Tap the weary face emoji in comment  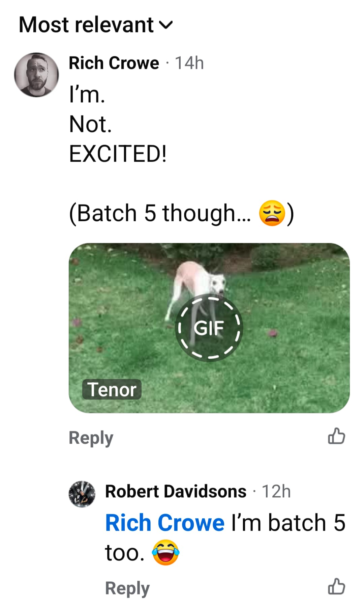click(272, 213)
